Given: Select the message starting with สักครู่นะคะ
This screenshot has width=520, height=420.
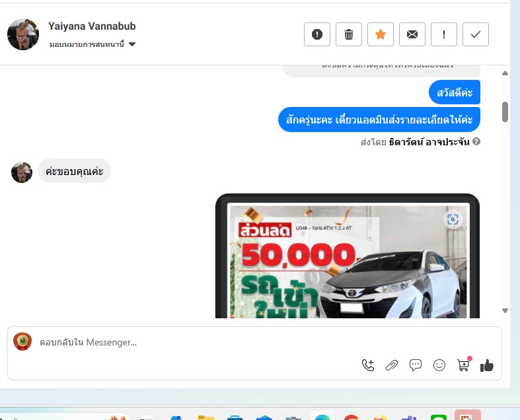Looking at the screenshot, I should tap(379, 120).
